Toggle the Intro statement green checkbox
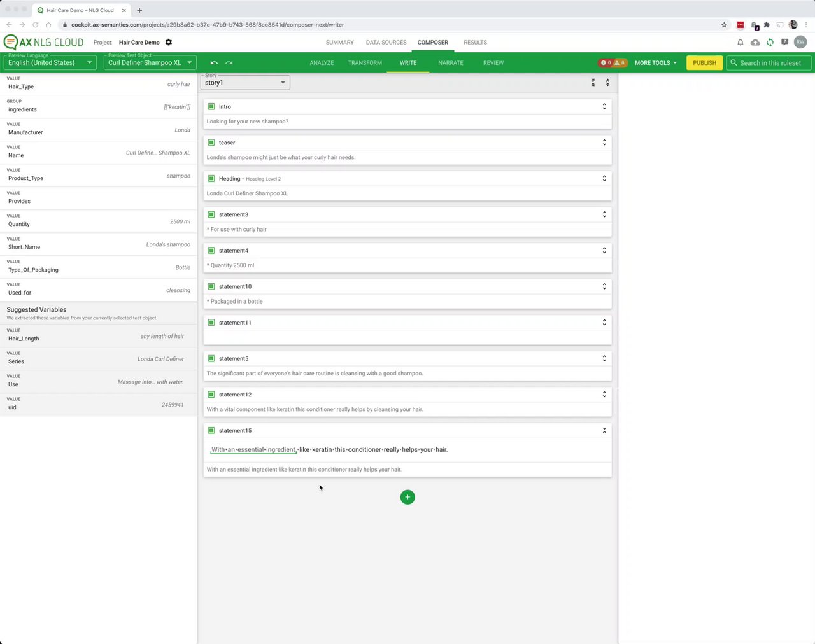815x644 pixels. point(211,106)
